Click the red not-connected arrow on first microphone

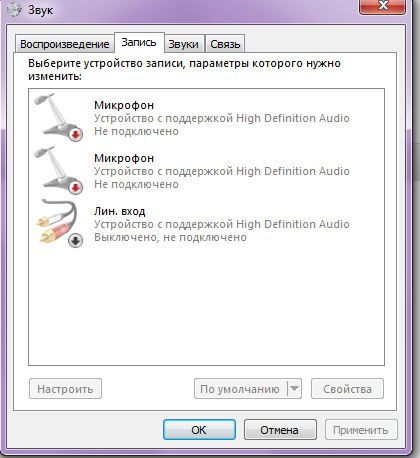(76, 135)
